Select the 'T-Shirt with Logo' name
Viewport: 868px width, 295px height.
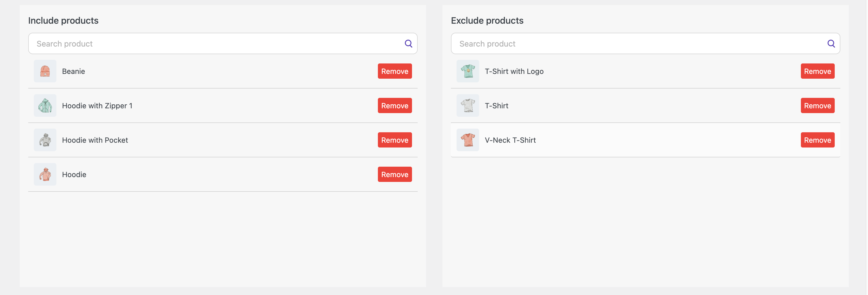514,71
